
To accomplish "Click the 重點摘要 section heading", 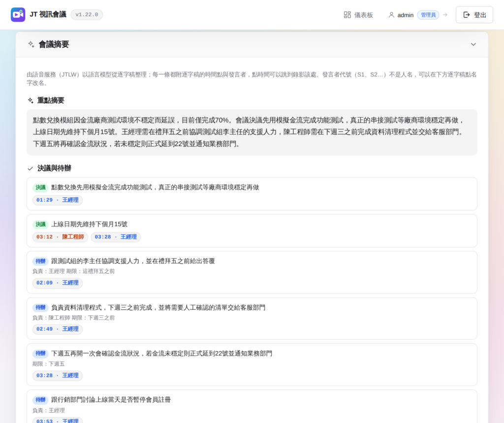I will tap(51, 100).
